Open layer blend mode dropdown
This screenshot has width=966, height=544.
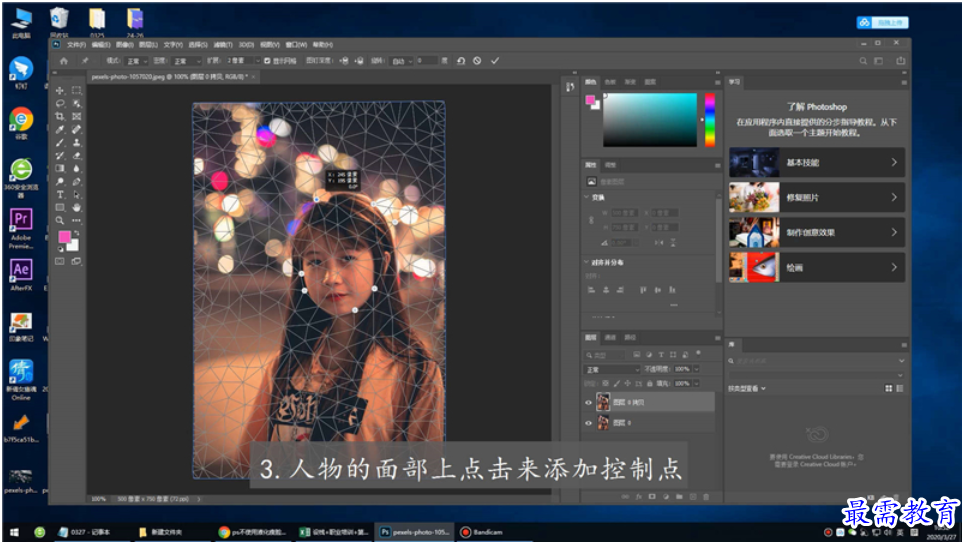611,369
